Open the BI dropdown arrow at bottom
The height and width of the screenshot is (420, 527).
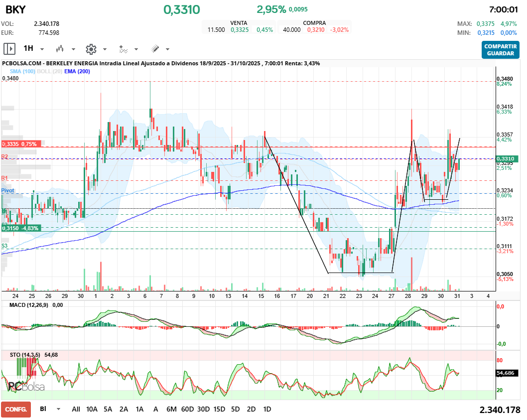tap(58, 409)
